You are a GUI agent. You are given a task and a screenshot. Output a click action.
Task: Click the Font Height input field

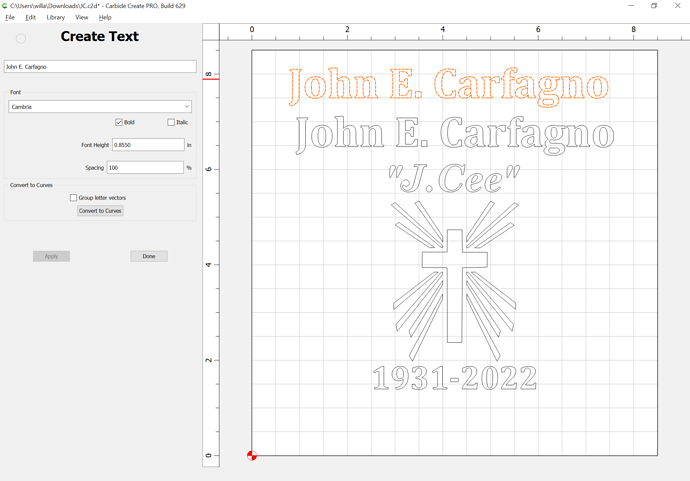pos(148,145)
